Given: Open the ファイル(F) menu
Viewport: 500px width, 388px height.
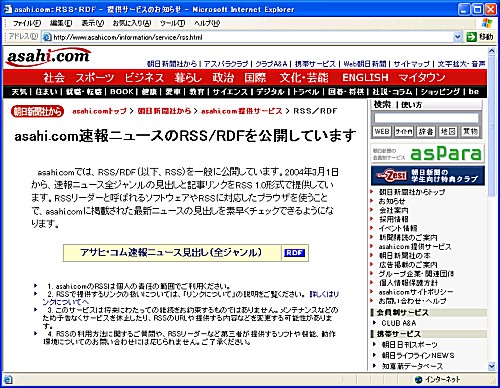Looking at the screenshot, I should 27,23.
